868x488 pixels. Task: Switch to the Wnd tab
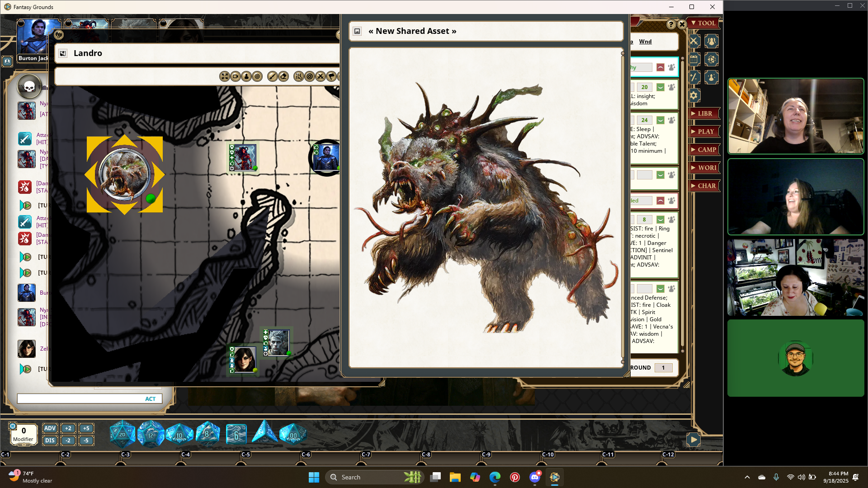pos(645,42)
